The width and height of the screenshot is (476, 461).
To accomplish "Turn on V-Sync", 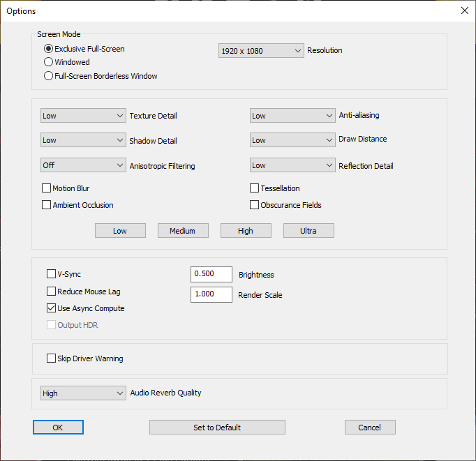I will tap(51, 274).
